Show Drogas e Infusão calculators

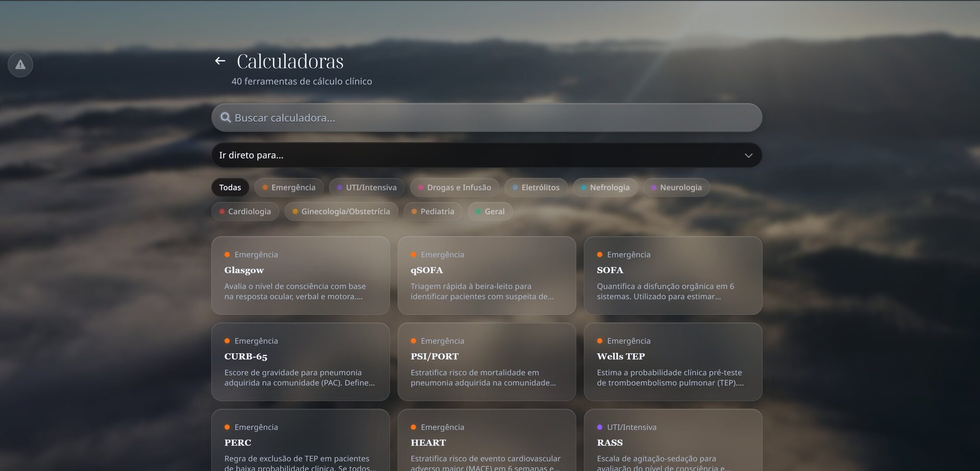pos(454,187)
